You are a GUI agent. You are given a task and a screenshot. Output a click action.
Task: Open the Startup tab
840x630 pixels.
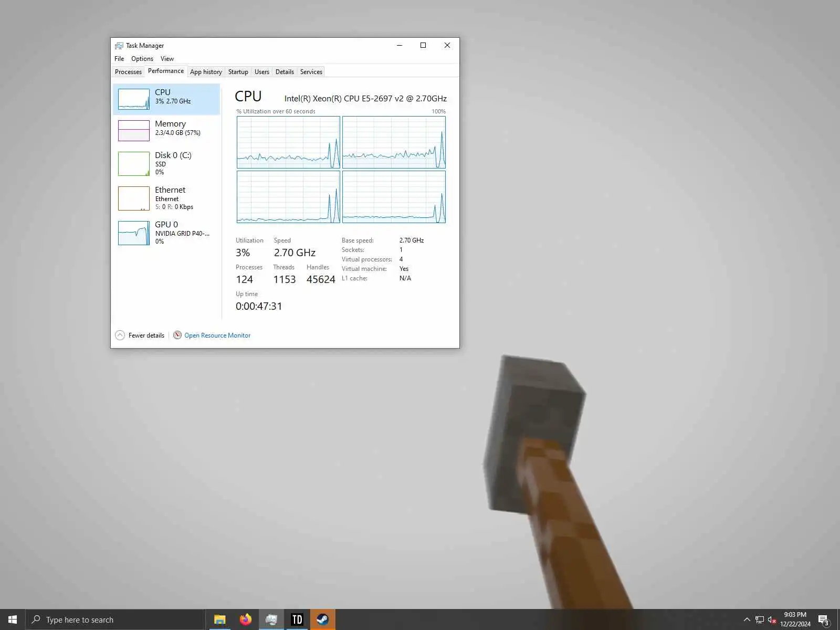238,72
